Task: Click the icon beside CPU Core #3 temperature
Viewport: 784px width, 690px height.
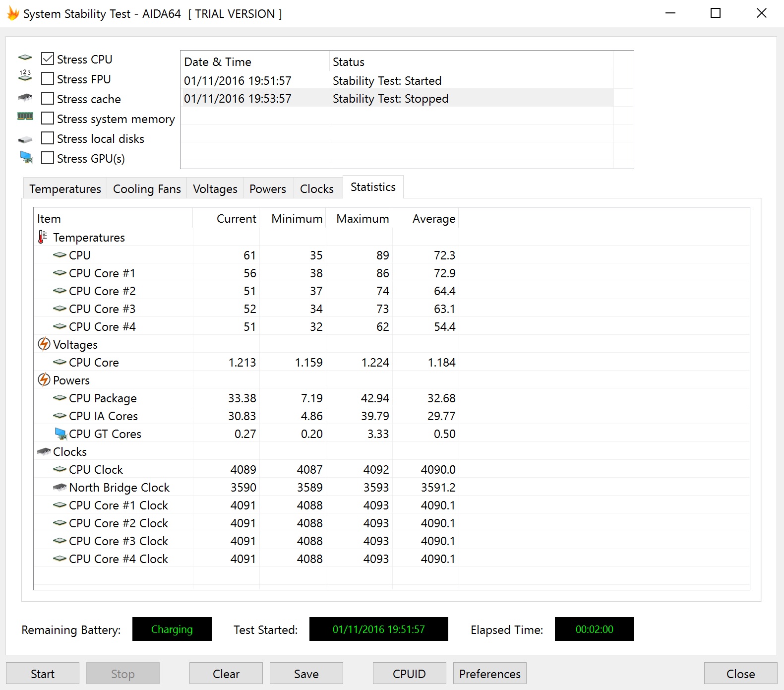Action: pyautogui.click(x=60, y=309)
